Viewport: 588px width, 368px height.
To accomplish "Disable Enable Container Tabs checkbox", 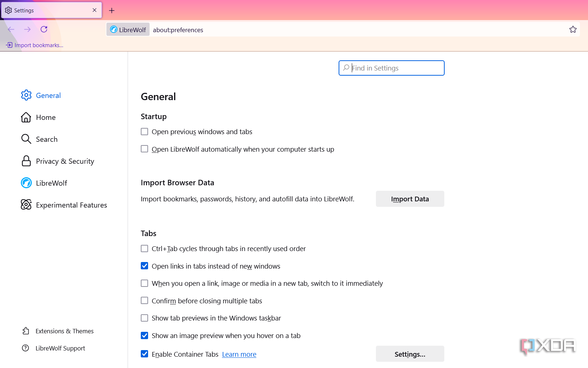I will [x=144, y=354].
